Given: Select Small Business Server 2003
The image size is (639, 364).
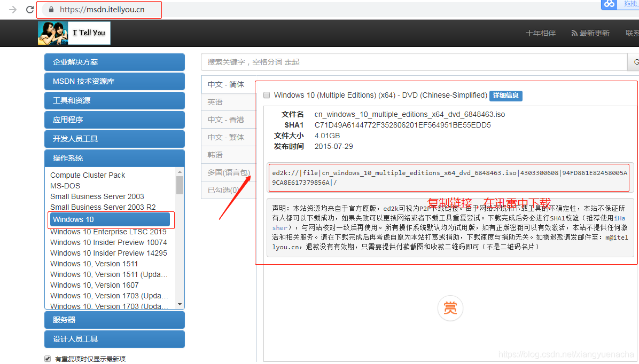Looking at the screenshot, I should pyautogui.click(x=97, y=196).
